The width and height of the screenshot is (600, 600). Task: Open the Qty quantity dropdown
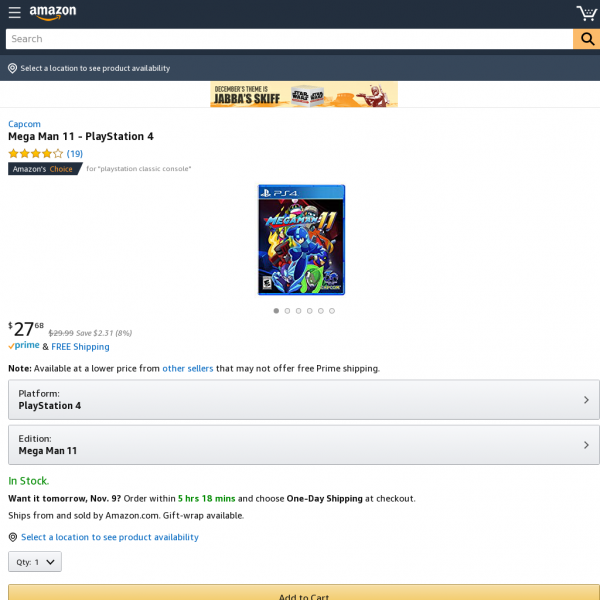coord(35,562)
